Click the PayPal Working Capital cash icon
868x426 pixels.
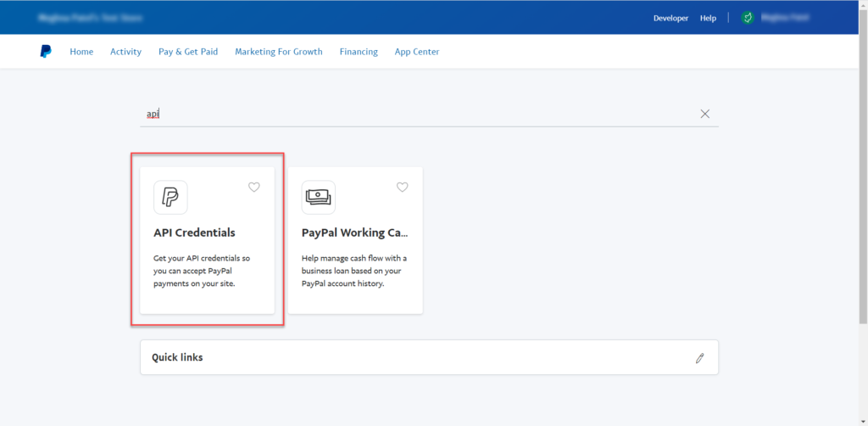[x=319, y=198]
